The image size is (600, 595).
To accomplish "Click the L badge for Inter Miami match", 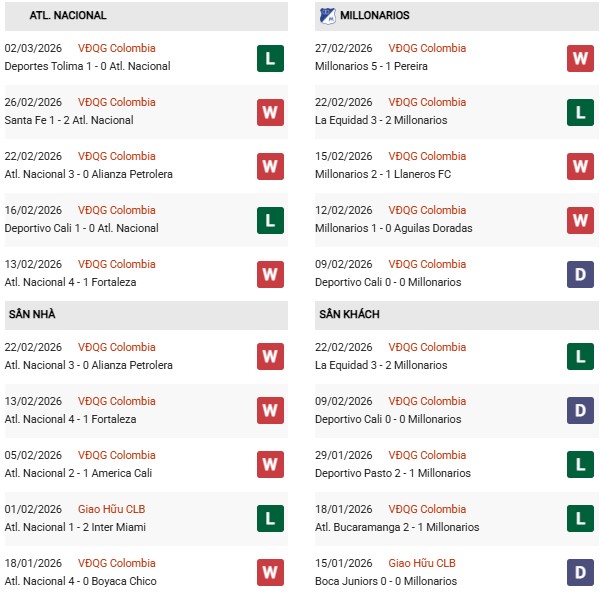I will click(x=270, y=519).
